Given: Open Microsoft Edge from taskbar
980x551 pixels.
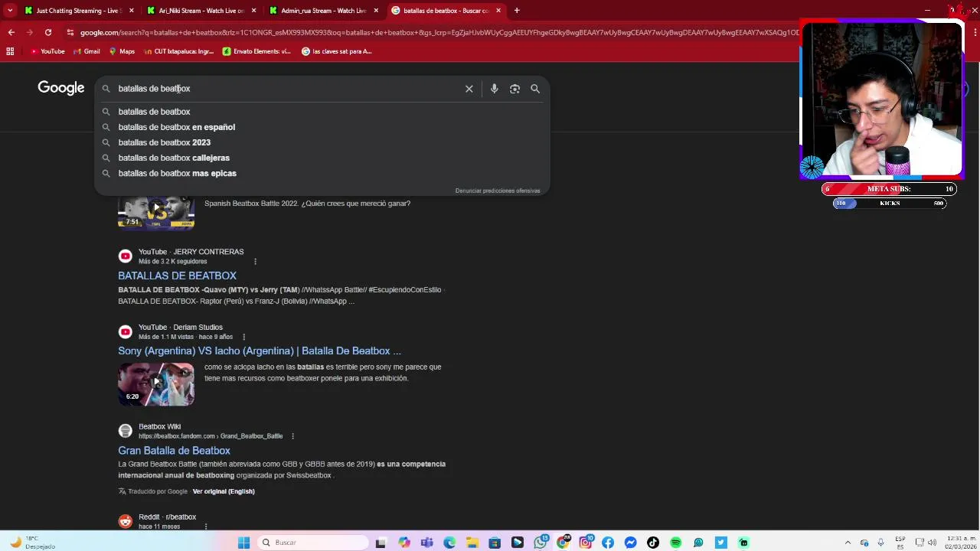Looking at the screenshot, I should (449, 543).
